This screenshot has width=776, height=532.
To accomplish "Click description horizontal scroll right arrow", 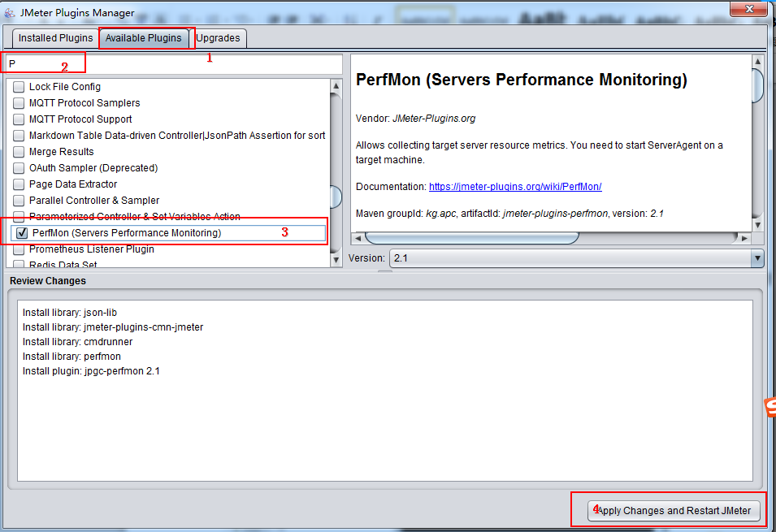I will pyautogui.click(x=744, y=239).
